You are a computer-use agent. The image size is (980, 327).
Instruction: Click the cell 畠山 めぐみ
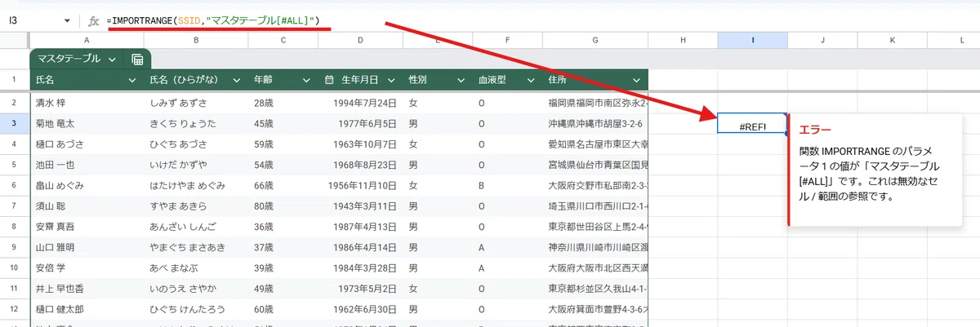[x=86, y=185]
